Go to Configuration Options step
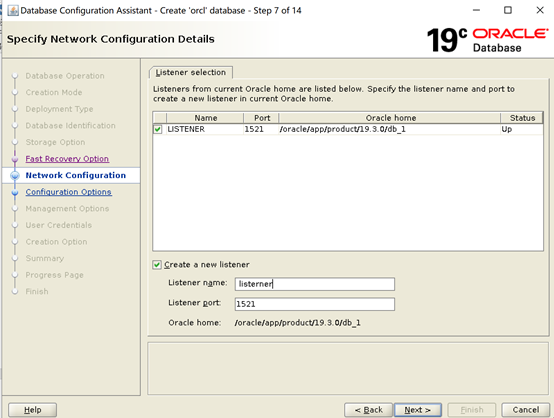The width and height of the screenshot is (554, 418). click(x=69, y=192)
